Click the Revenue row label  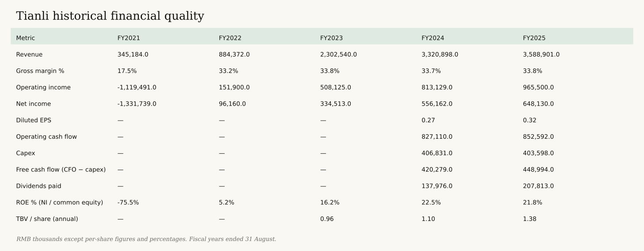point(29,54)
